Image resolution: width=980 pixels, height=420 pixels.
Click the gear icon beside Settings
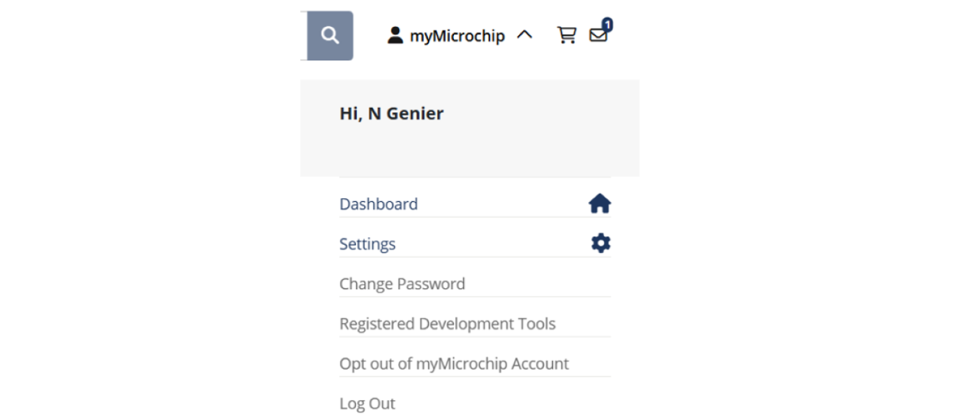[601, 243]
